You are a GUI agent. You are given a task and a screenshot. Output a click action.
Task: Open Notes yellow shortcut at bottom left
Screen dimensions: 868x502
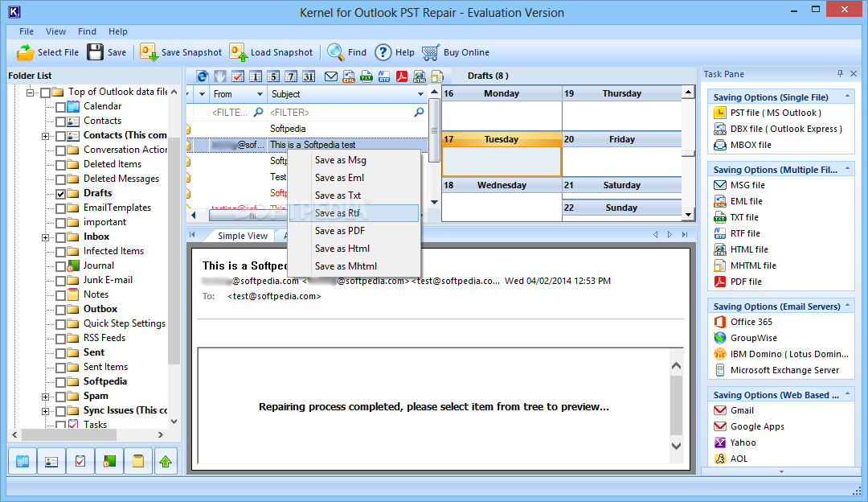[x=138, y=461]
